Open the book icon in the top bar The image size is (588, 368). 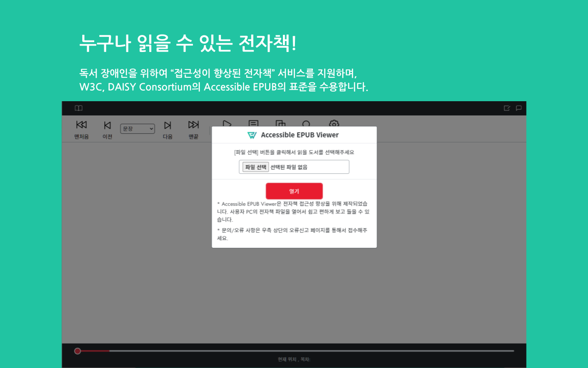[79, 108]
